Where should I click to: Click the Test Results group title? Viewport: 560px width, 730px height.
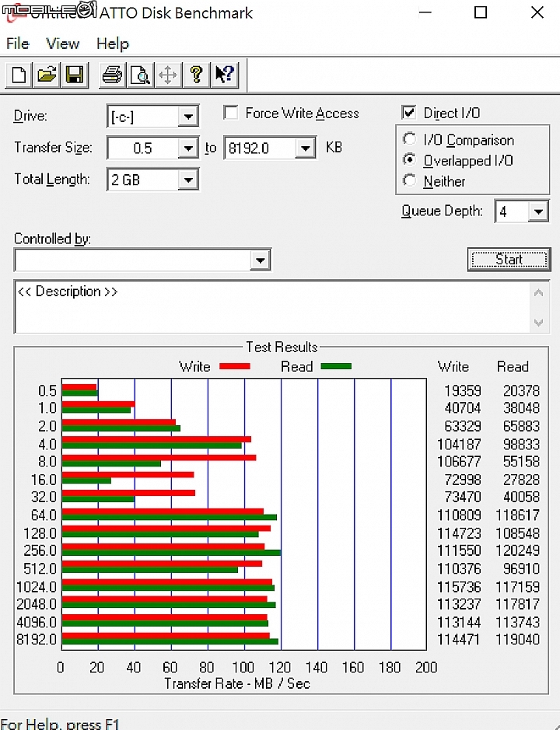click(282, 347)
